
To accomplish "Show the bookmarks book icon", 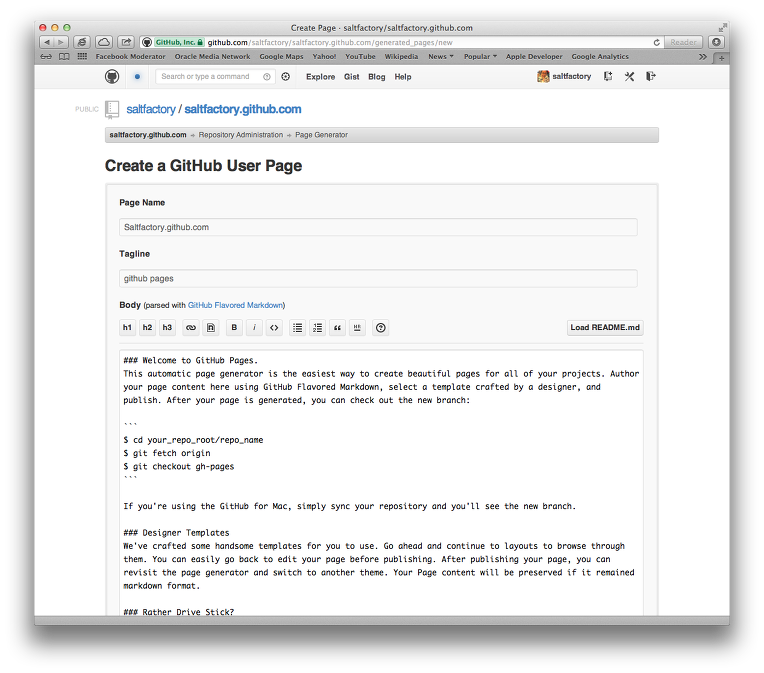I will pyautogui.click(x=64, y=57).
